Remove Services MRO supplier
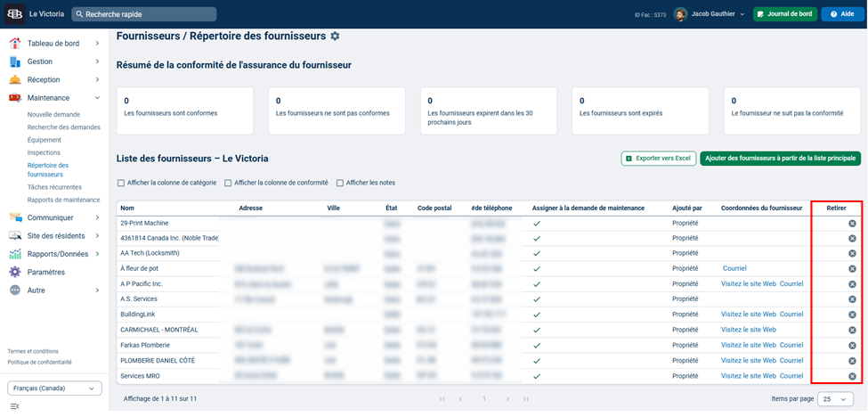This screenshot has height=417, width=868. coord(853,377)
